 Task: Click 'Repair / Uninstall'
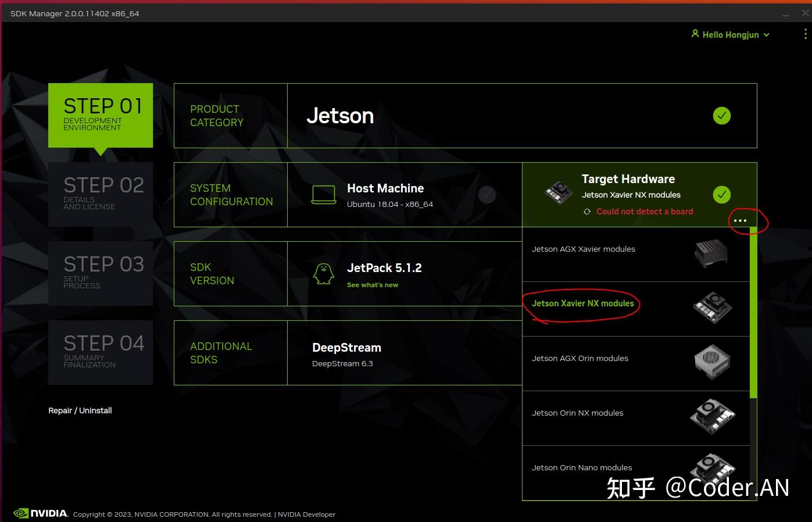coord(80,410)
